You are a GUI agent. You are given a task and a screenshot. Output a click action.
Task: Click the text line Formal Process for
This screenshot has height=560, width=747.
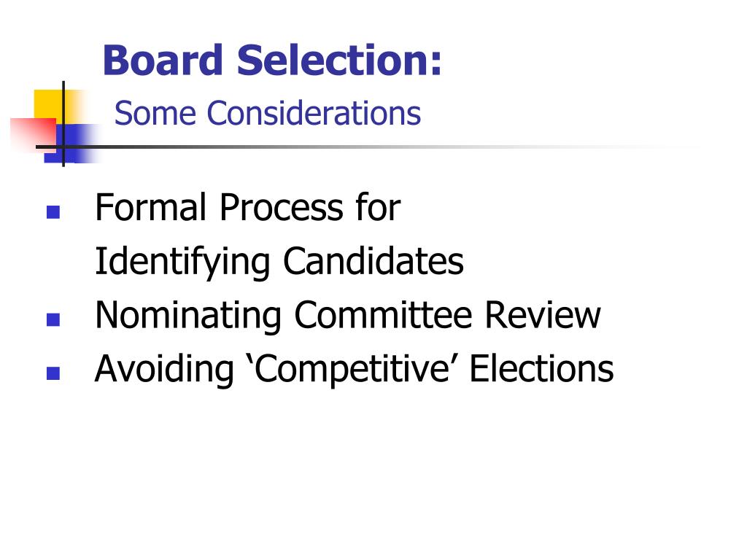click(x=248, y=208)
